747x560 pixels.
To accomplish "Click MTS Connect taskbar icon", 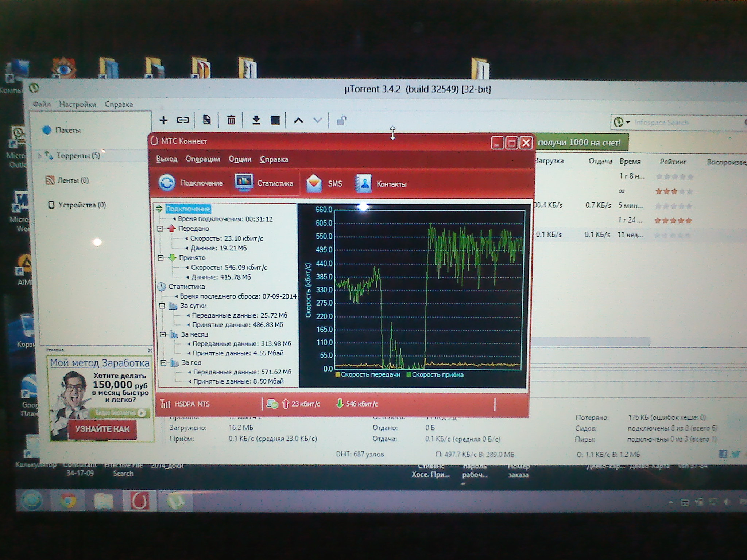I will point(140,501).
